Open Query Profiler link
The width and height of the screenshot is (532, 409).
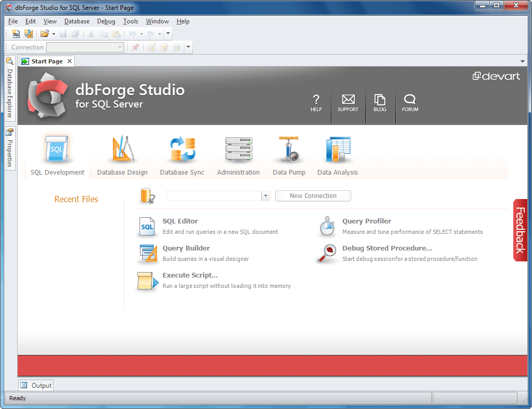(x=367, y=221)
